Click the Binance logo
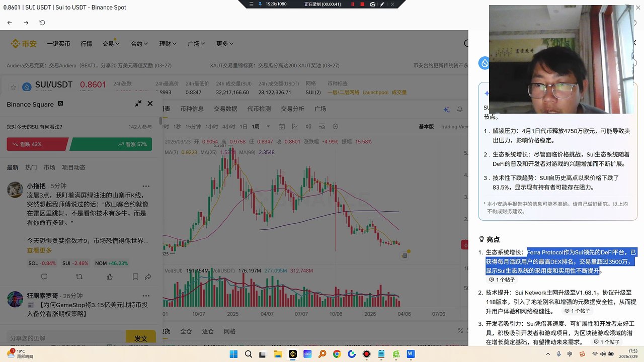 click(24, 44)
